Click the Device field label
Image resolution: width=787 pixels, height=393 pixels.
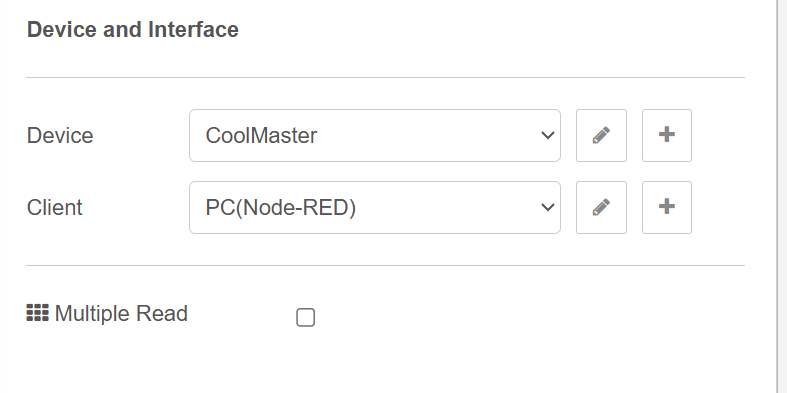(x=60, y=136)
